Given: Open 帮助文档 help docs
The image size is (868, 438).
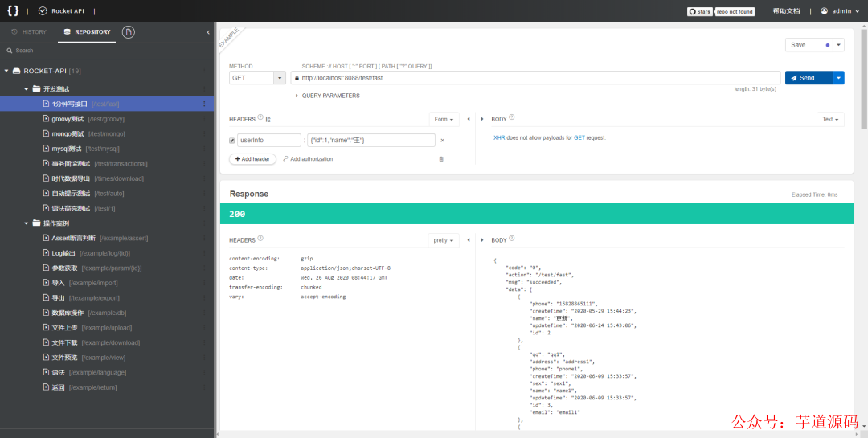Looking at the screenshot, I should pyautogui.click(x=786, y=11).
